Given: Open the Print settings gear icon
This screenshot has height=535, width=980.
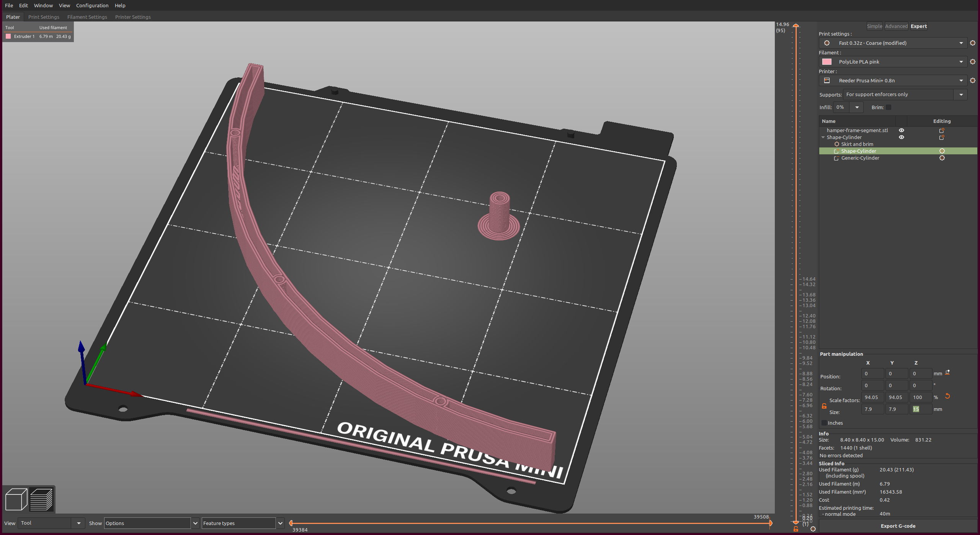Looking at the screenshot, I should [973, 43].
